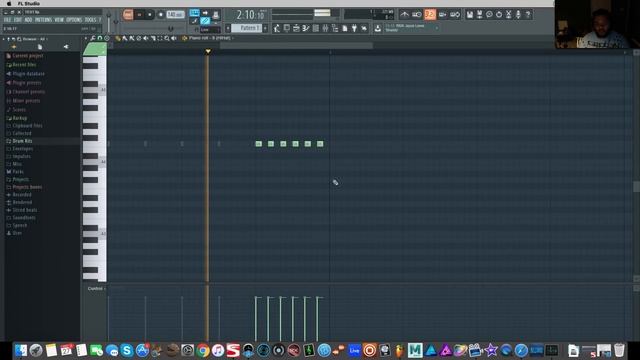Adjust the first green velocity bar

tap(256, 318)
